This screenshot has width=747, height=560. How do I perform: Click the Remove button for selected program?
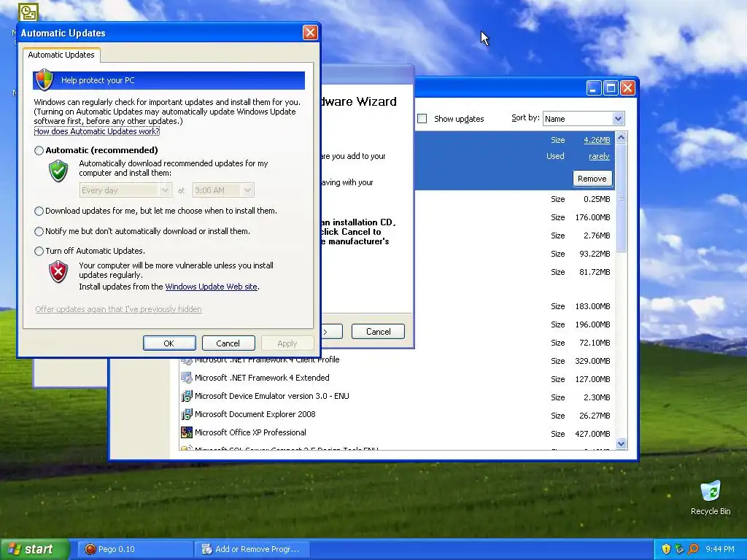click(x=592, y=179)
